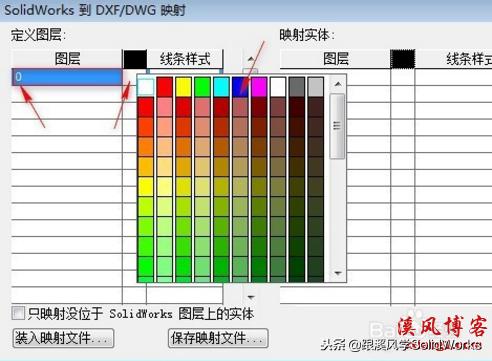
Task: Click the black color column header under 定义图层
Action: coord(135,59)
